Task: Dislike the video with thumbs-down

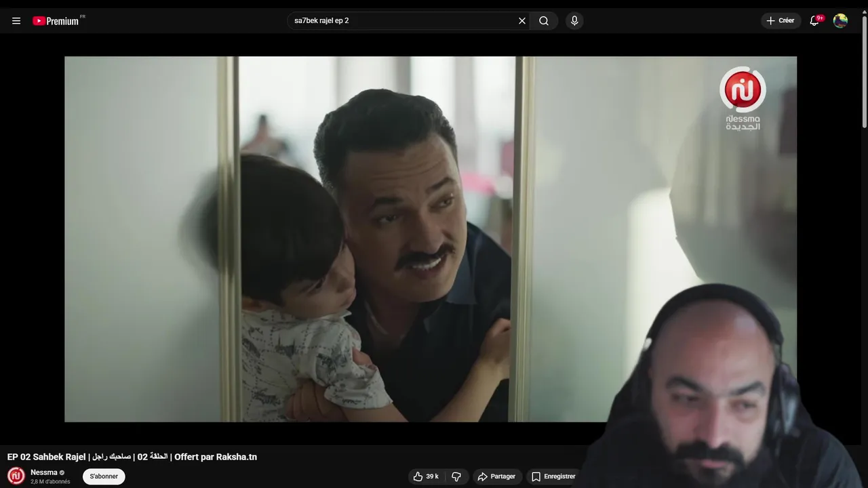Action: pos(456,476)
